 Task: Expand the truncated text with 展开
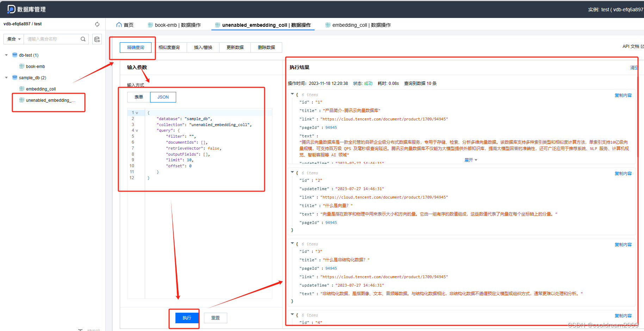(x=471, y=160)
